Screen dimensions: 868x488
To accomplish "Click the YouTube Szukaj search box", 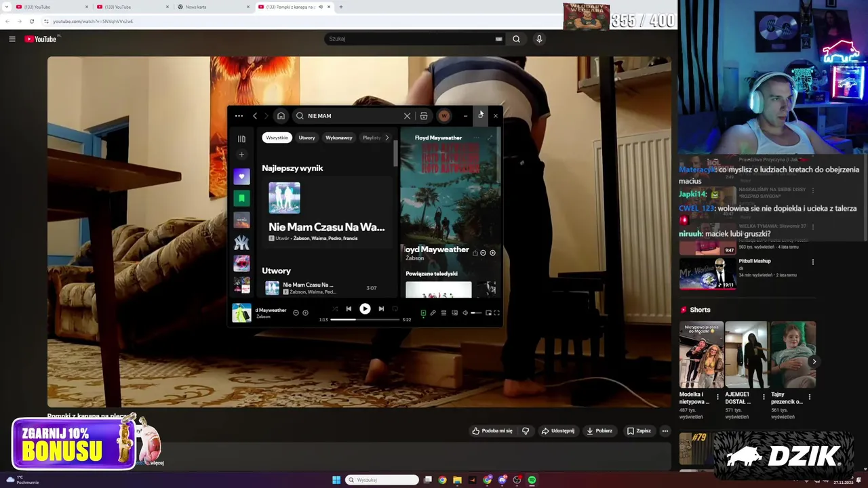I will click(415, 39).
